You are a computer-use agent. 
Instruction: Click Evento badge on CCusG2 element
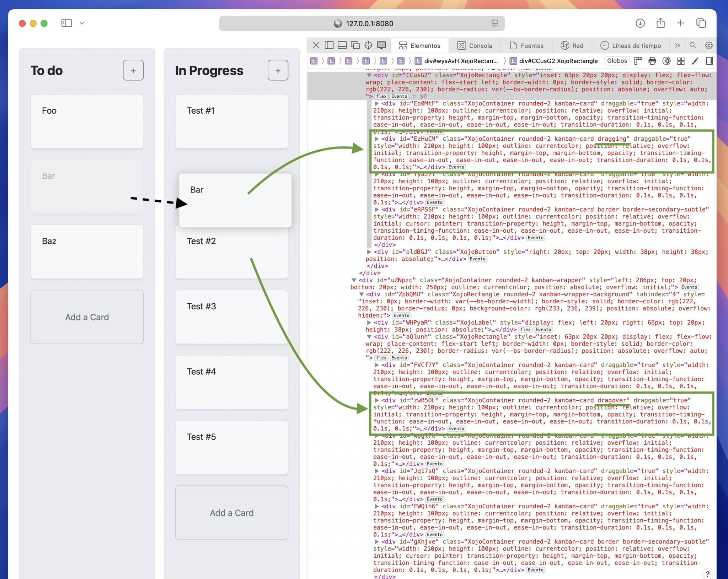click(399, 96)
